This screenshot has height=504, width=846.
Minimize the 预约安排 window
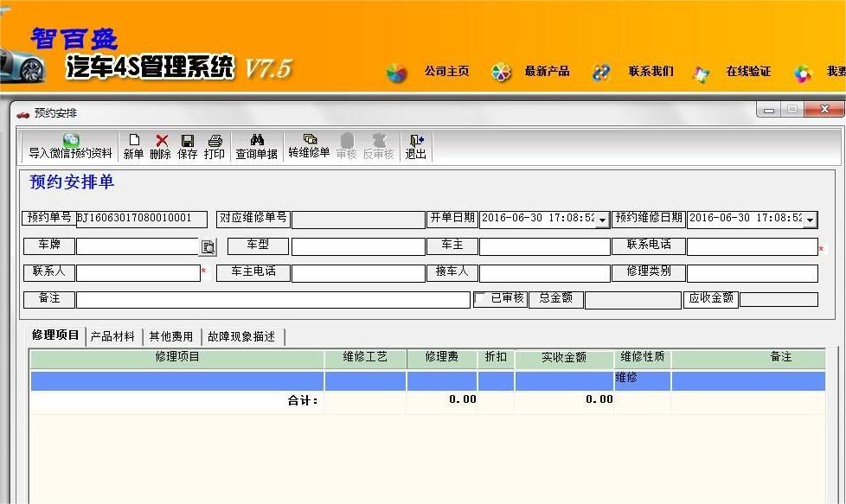tap(769, 110)
